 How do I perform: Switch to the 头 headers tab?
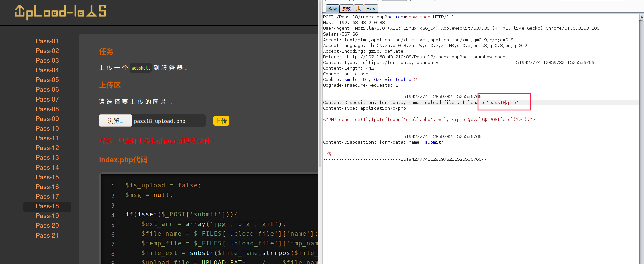pyautogui.click(x=358, y=9)
